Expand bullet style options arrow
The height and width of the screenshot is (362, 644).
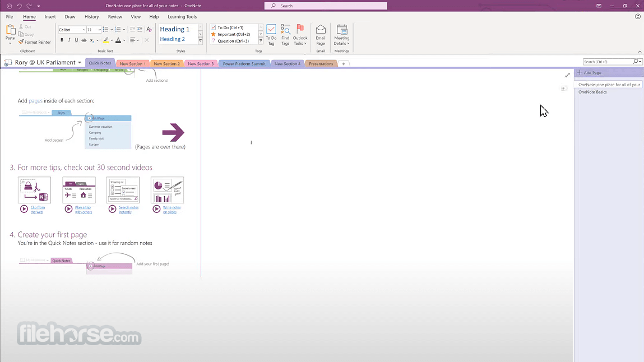click(112, 30)
